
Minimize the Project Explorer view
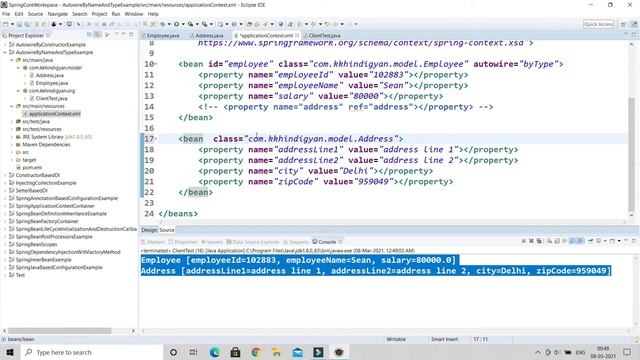(124, 34)
